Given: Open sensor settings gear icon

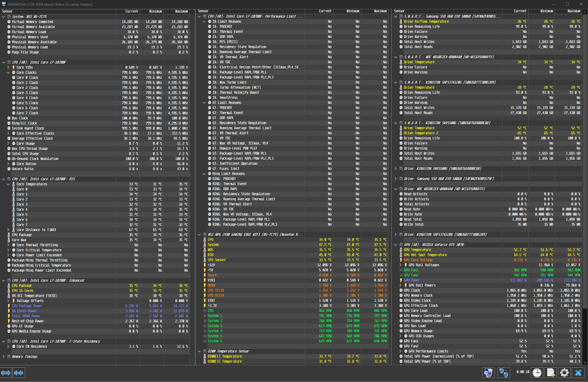Looking at the screenshot, I should coord(564,373).
